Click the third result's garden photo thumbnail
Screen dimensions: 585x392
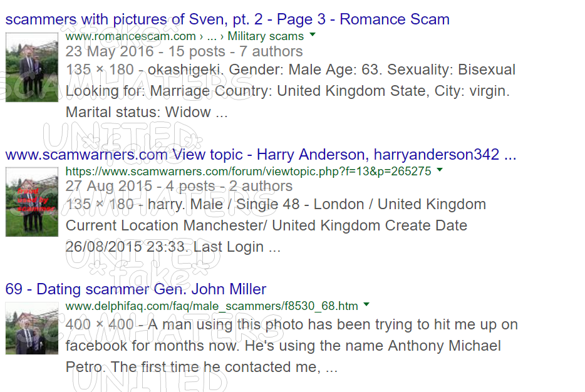point(32,328)
